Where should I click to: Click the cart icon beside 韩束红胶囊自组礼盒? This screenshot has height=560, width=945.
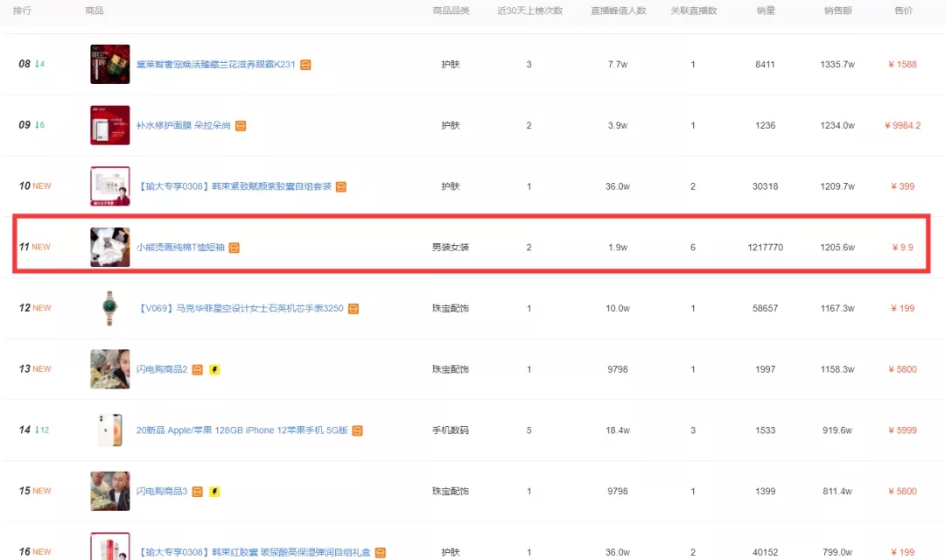tap(380, 552)
